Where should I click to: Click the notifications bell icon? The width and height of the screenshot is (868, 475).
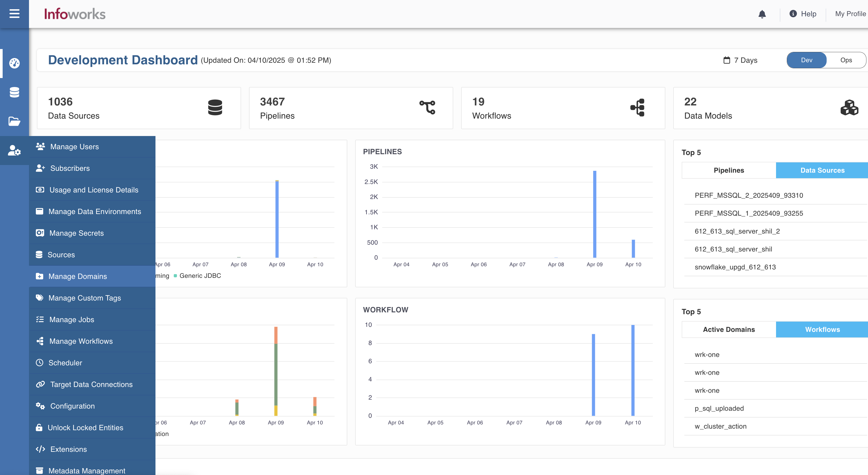[x=762, y=14]
